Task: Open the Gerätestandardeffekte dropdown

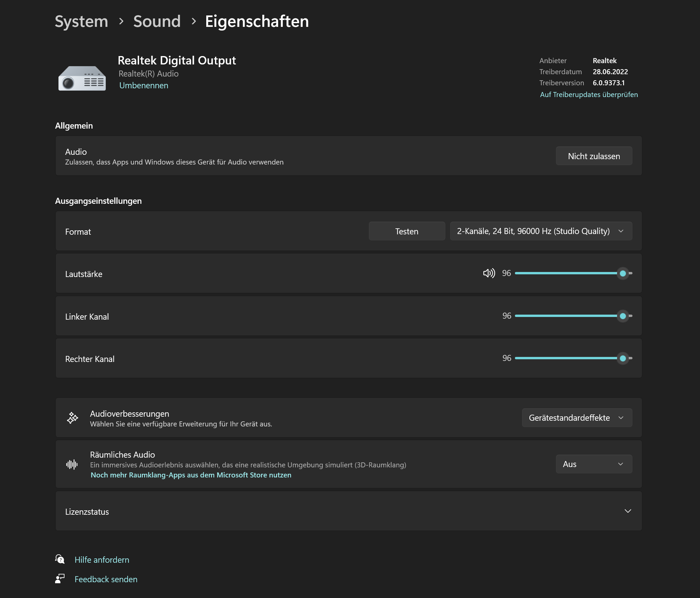Action: click(x=576, y=418)
